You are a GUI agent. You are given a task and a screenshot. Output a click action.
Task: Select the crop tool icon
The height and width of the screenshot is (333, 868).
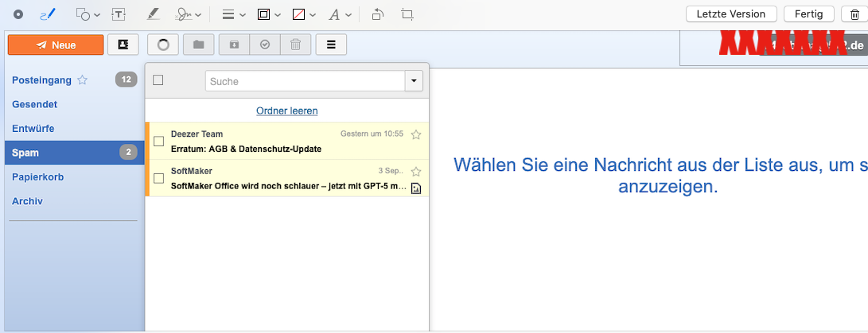pyautogui.click(x=407, y=14)
